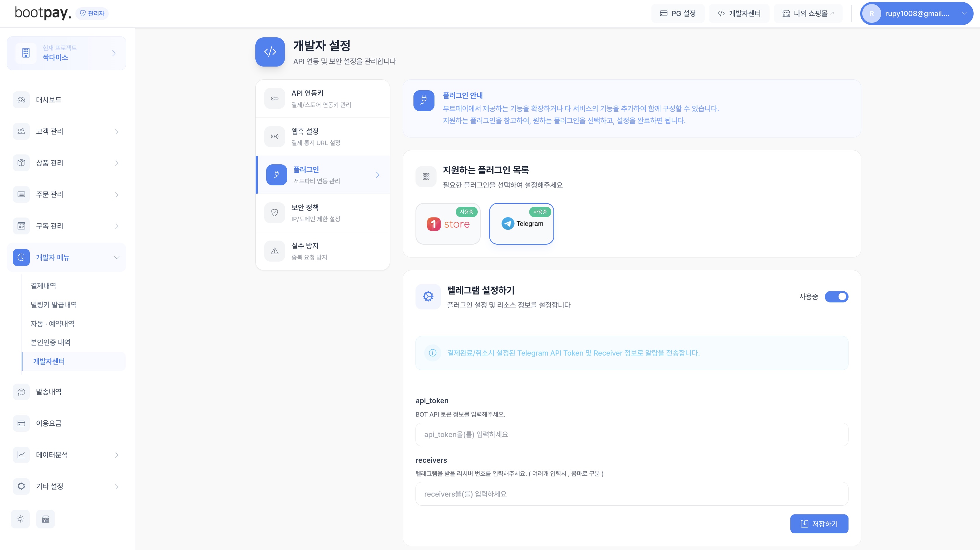
Task: Switch to the 보안 정책 settings section
Action: point(323,213)
